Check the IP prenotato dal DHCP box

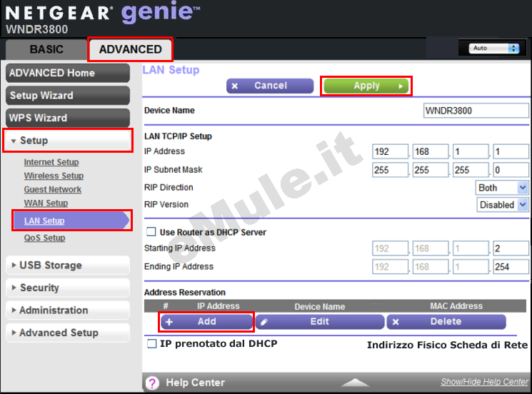(151, 344)
